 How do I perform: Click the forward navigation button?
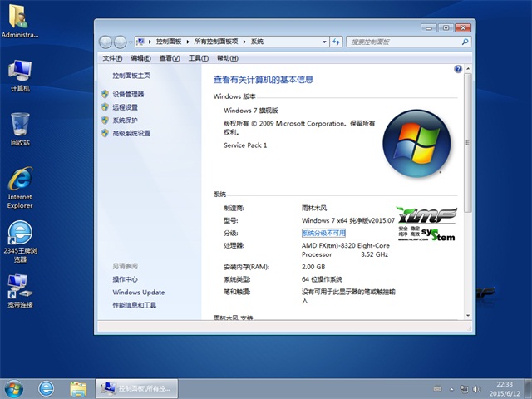point(120,42)
